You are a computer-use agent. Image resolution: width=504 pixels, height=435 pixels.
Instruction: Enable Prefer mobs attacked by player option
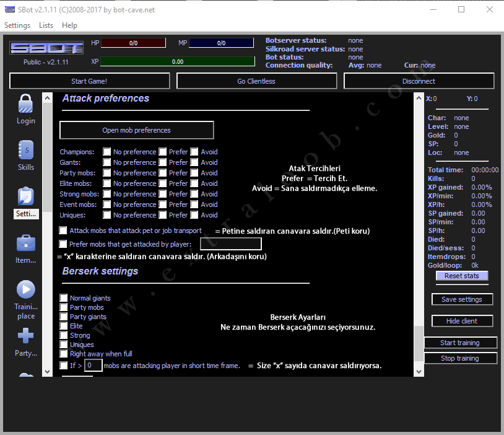63,244
